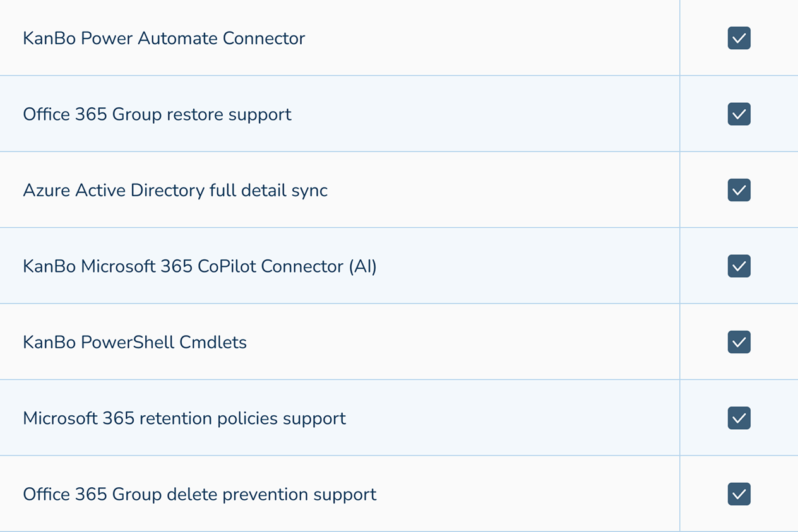Click KanBo Microsoft 365 CoPilot Connector feature name
The image size is (798, 532).
199,266
